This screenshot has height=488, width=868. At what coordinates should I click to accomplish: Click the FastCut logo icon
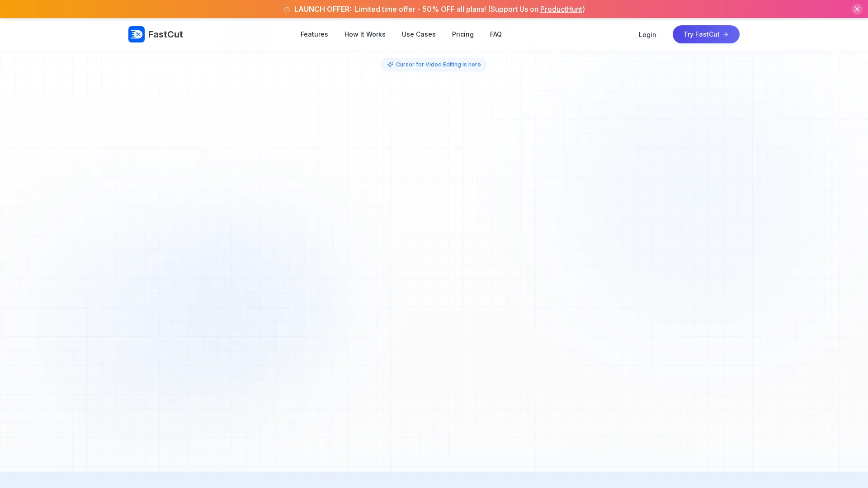136,34
